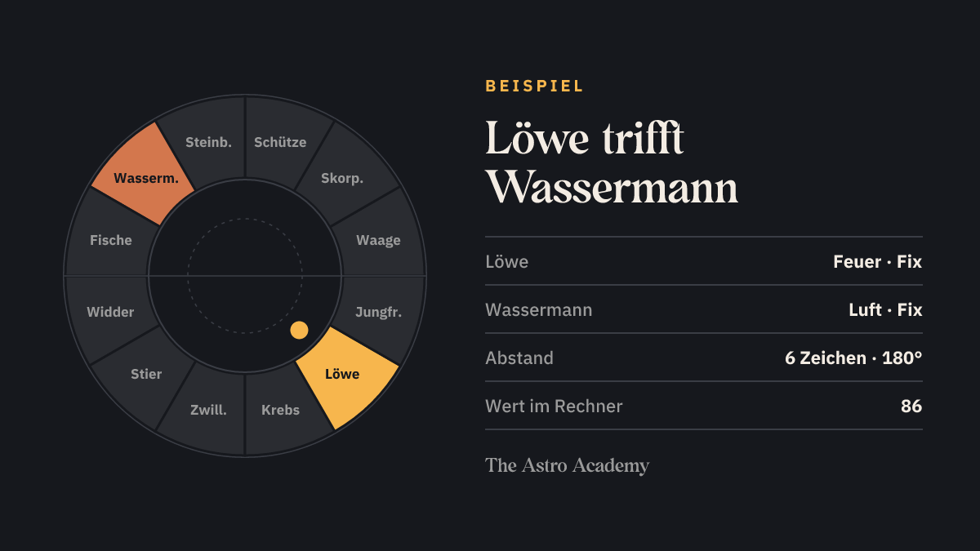Viewport: 980px width, 551px height.
Task: Click the Löwe trifft Wassermann headline
Action: point(612,162)
